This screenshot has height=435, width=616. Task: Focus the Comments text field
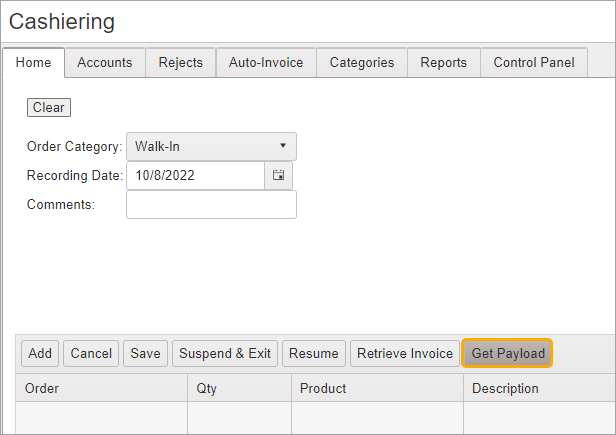pos(211,205)
